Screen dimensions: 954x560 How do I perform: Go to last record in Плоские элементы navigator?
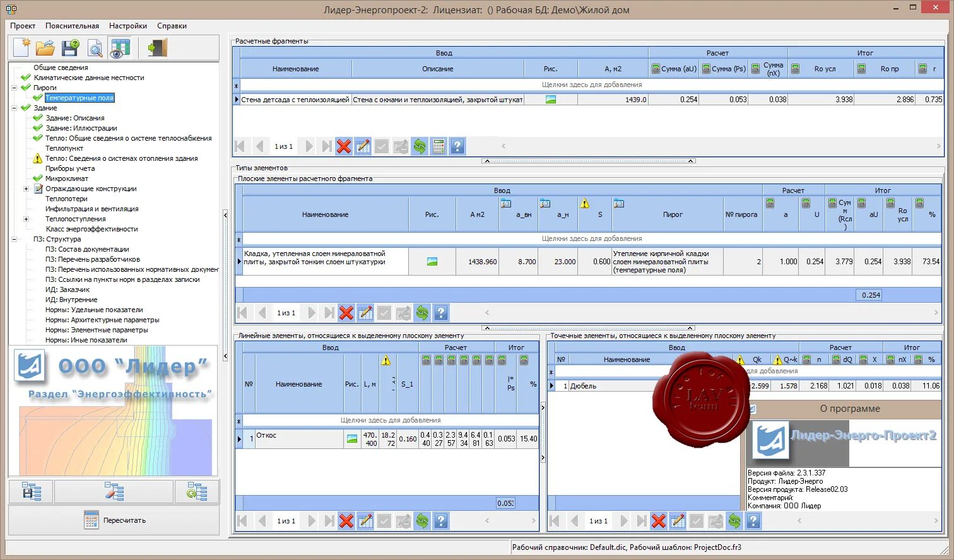pyautogui.click(x=329, y=313)
